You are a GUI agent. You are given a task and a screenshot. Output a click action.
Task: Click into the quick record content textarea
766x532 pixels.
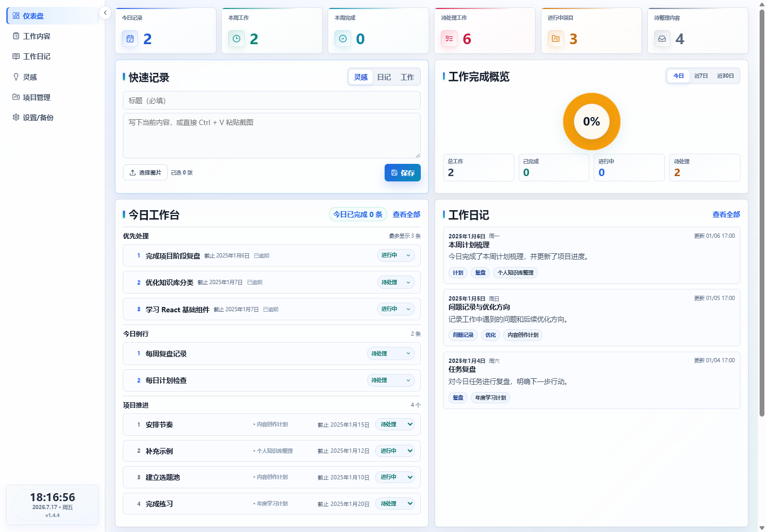click(272, 136)
